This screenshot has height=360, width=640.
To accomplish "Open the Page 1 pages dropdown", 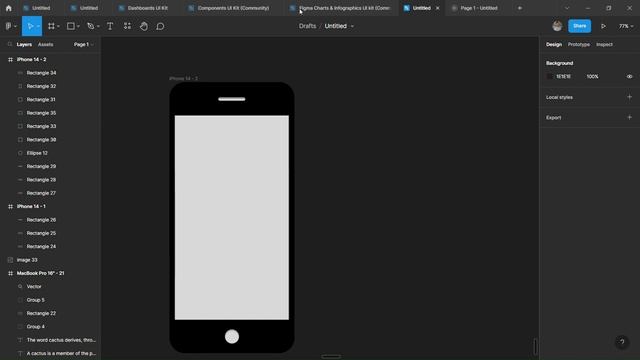I will (84, 44).
